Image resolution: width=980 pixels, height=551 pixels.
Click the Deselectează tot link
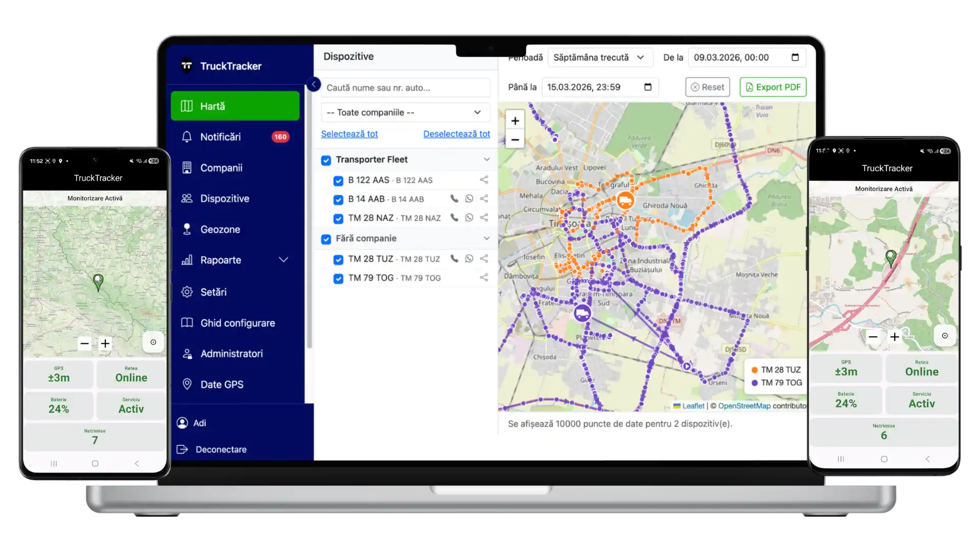[456, 134]
